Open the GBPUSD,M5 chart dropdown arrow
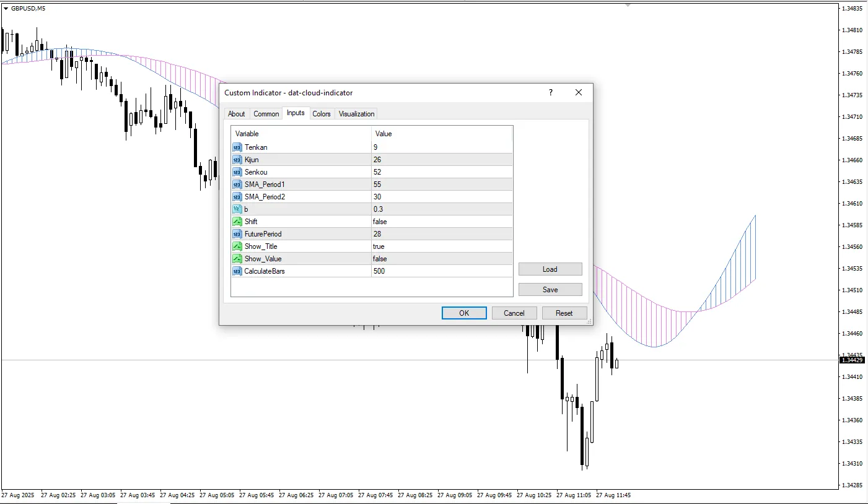Image resolution: width=868 pixels, height=504 pixels. (6, 8)
